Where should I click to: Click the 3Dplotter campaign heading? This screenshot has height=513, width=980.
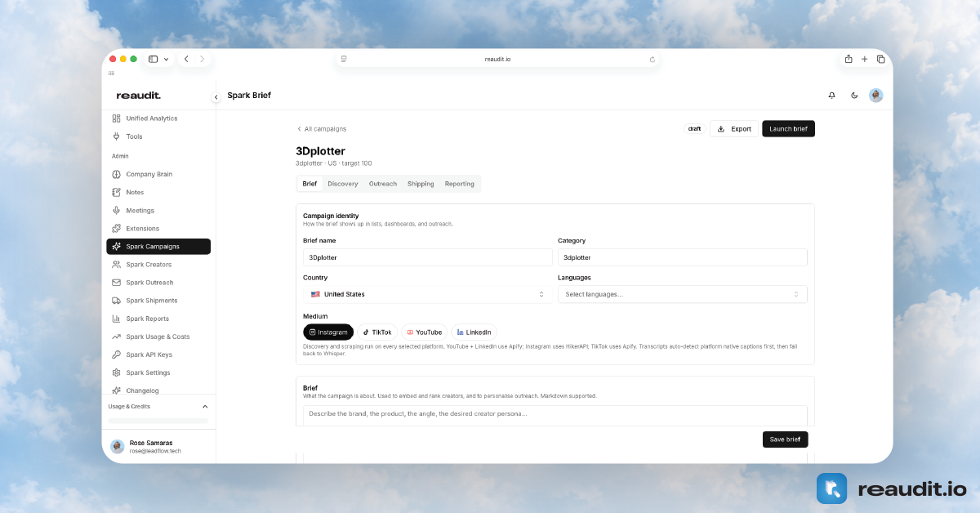click(x=320, y=151)
